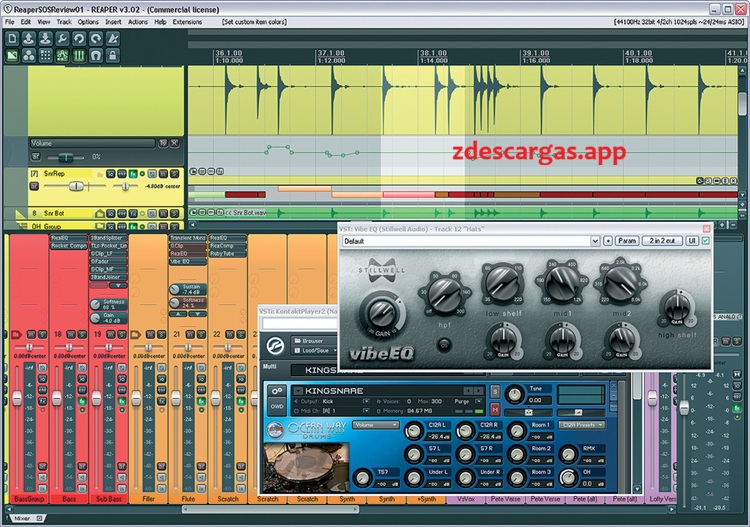
Task: Click the New Project toolbar icon
Action: [x=12, y=39]
